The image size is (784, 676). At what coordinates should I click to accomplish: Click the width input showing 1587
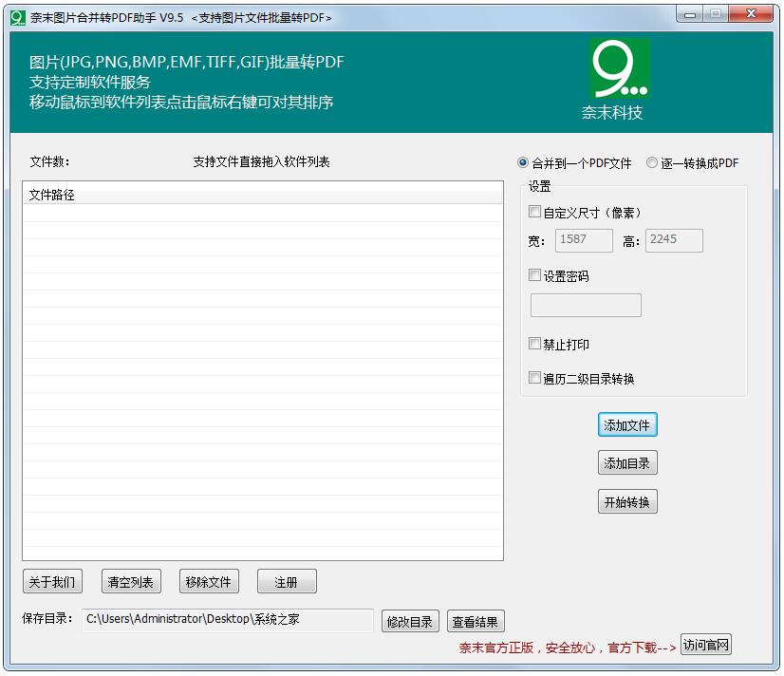583,240
